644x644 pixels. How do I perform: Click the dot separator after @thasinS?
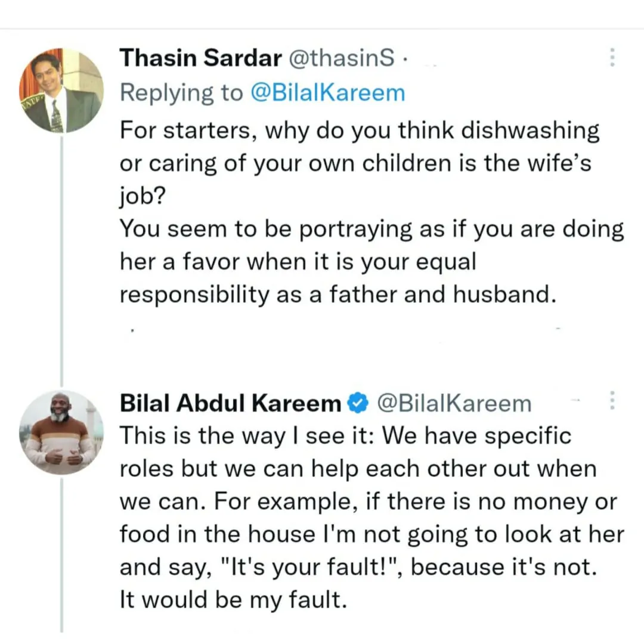coord(404,59)
